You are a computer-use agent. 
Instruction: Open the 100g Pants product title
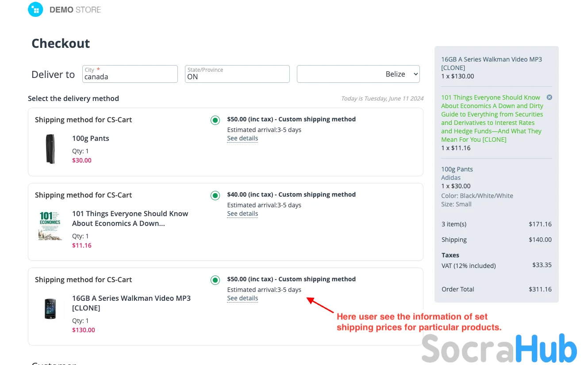[91, 138]
